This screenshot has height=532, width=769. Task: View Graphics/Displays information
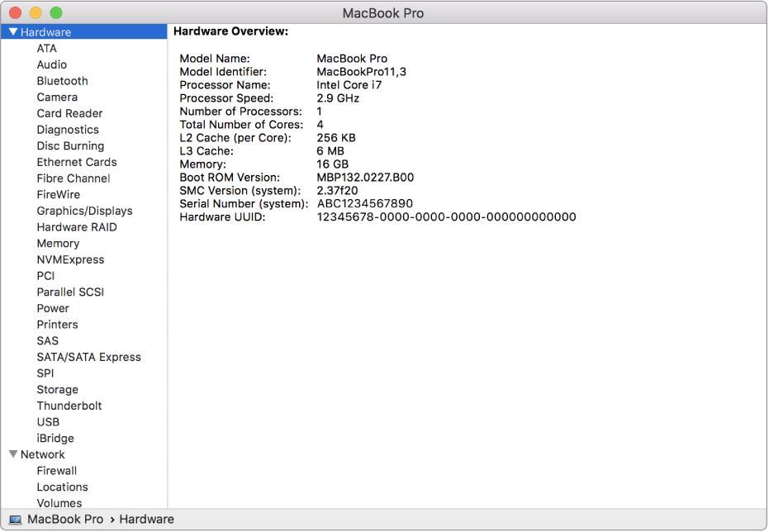click(84, 211)
